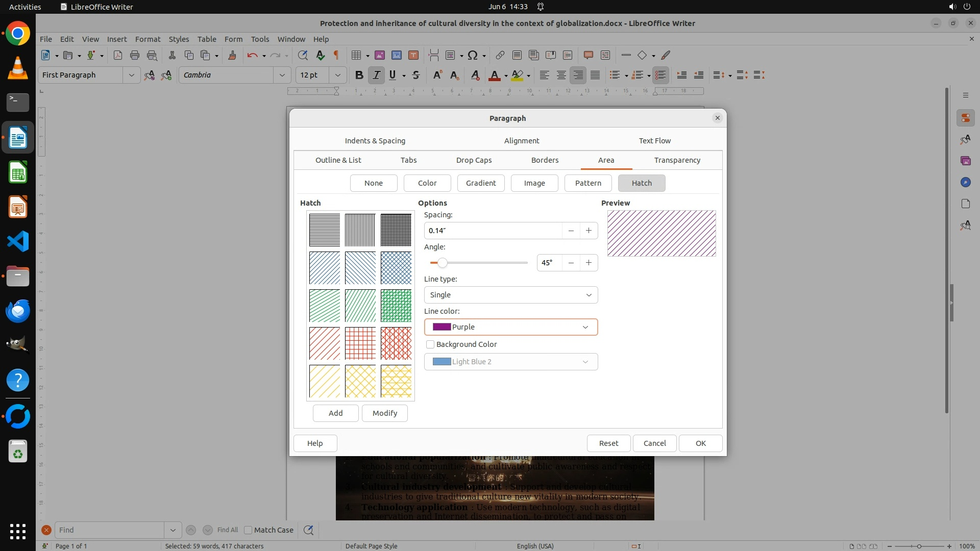Click the Insert Special Character omega icon

[x=473, y=55]
